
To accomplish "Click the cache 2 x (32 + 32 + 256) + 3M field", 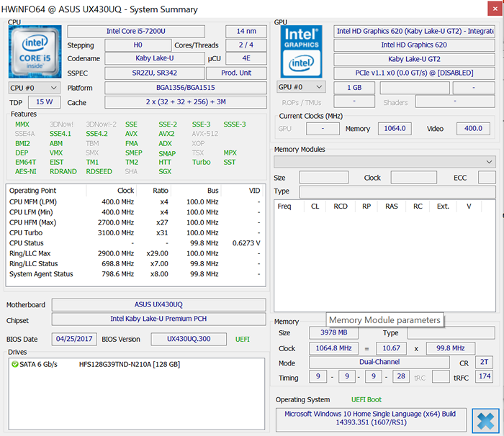I will [186, 102].
